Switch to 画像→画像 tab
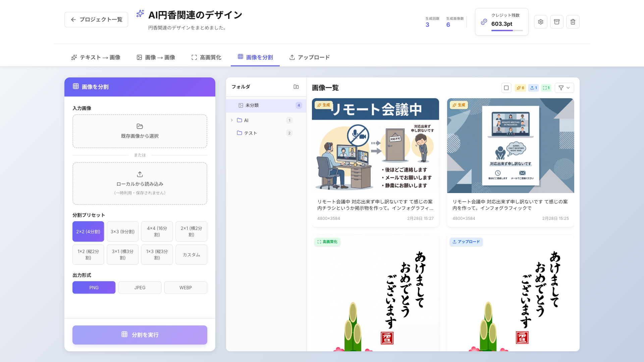 [156, 57]
